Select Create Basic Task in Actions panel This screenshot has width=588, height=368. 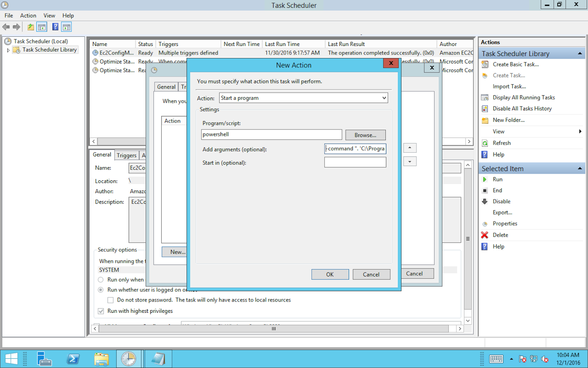516,64
